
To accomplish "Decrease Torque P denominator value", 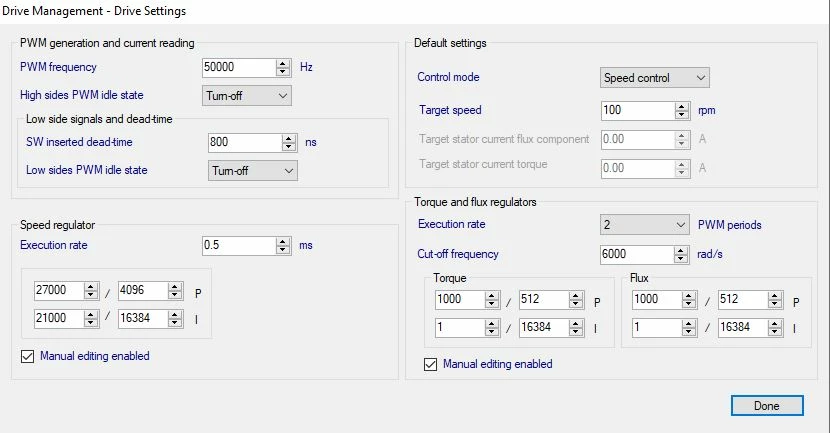I will click(576, 304).
